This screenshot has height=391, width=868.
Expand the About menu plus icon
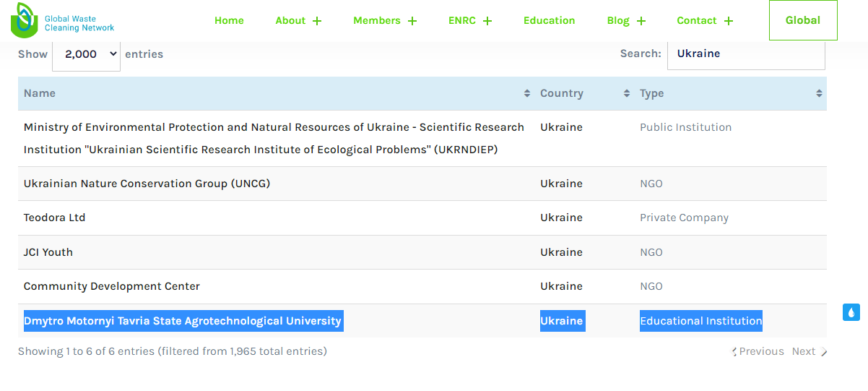point(317,21)
